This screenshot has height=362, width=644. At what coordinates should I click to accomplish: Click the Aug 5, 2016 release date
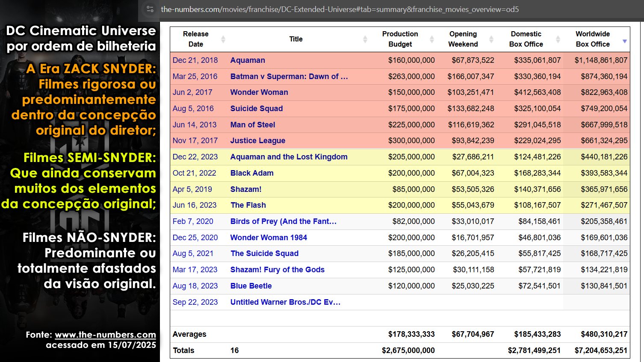[193, 109]
